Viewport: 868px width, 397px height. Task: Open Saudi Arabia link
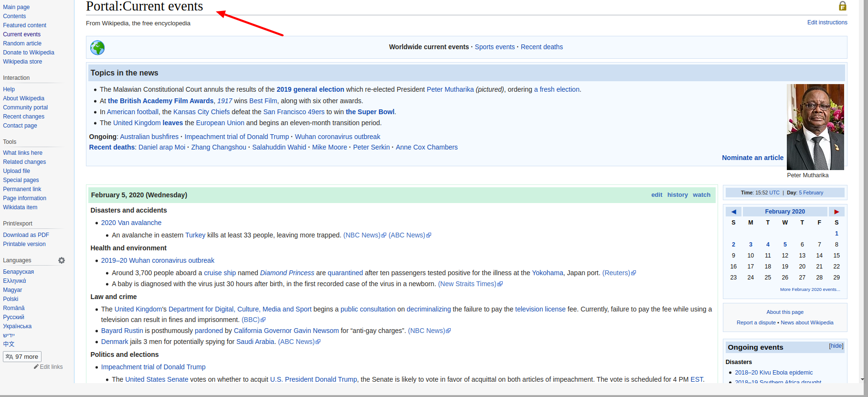click(x=255, y=342)
